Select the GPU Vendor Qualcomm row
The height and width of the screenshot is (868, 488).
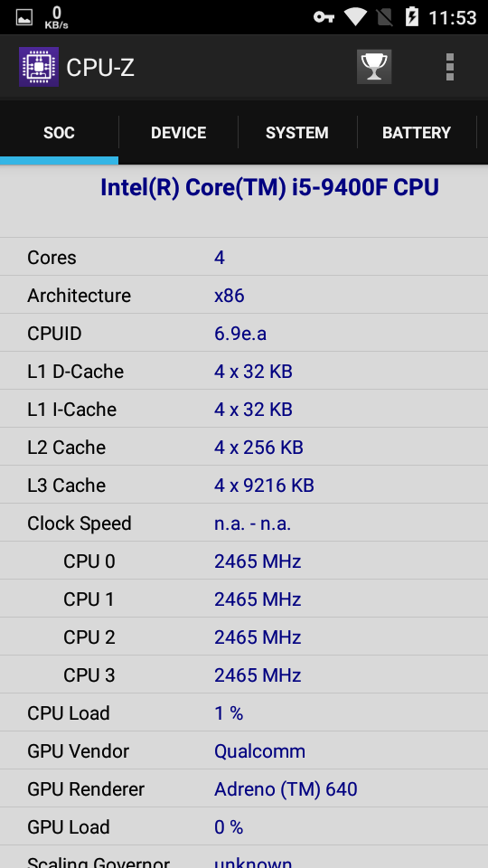tap(244, 751)
